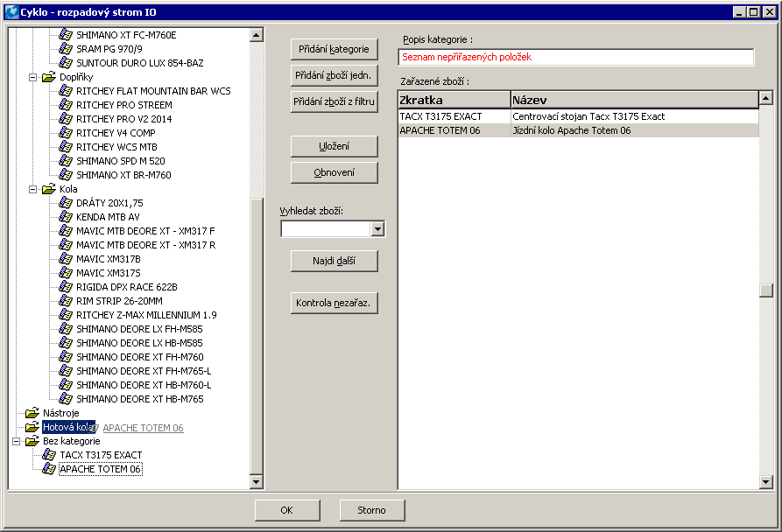Select MAVIC MTB DEORE XT - XM317 F
Viewport: 782px width, 532px height.
tap(145, 231)
